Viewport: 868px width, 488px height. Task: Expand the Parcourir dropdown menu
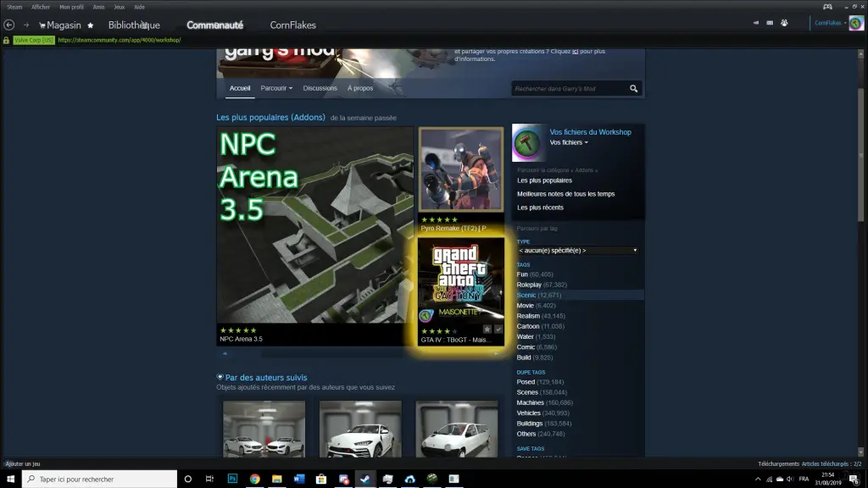point(276,88)
